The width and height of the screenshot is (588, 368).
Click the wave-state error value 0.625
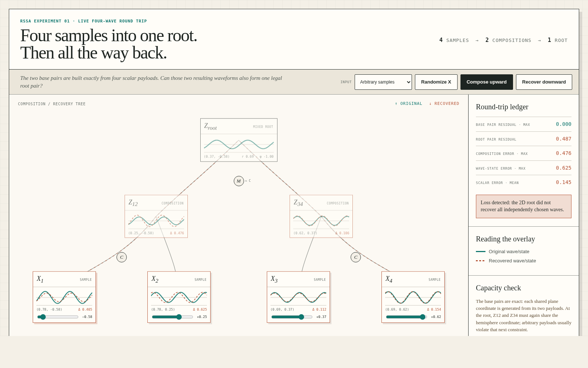coord(563,168)
